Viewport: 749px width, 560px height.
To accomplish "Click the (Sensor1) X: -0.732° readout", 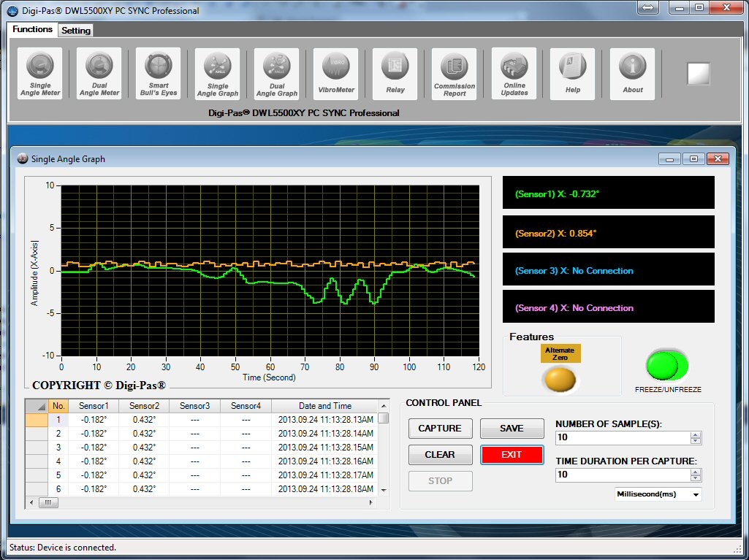I will 608,193.
